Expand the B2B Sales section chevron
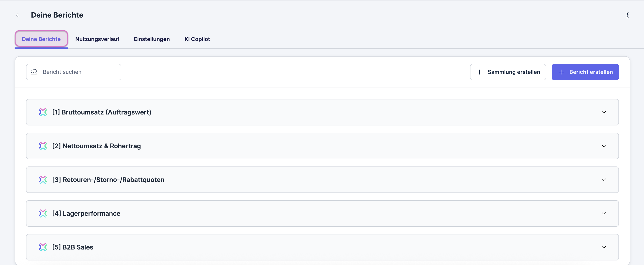This screenshot has width=644, height=265. (603, 247)
